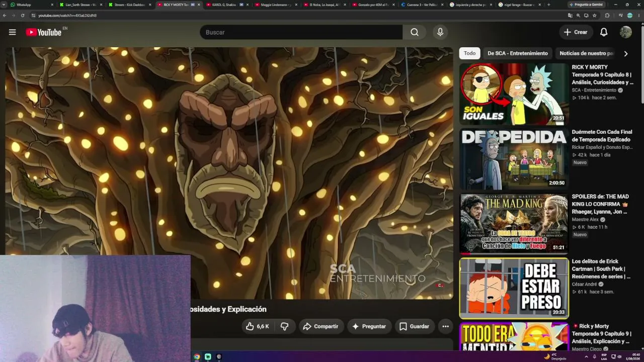The image size is (644, 362).
Task: Save the video with Guardar
Action: pyautogui.click(x=414, y=326)
